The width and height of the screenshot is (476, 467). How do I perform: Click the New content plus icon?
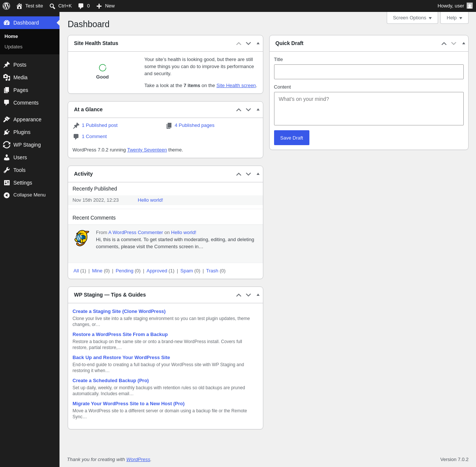pyautogui.click(x=99, y=6)
